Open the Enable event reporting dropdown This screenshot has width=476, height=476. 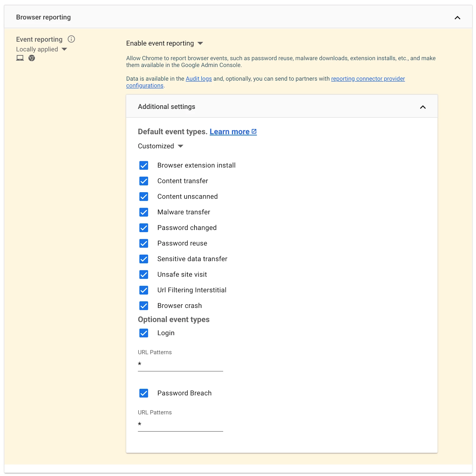[x=165, y=43]
